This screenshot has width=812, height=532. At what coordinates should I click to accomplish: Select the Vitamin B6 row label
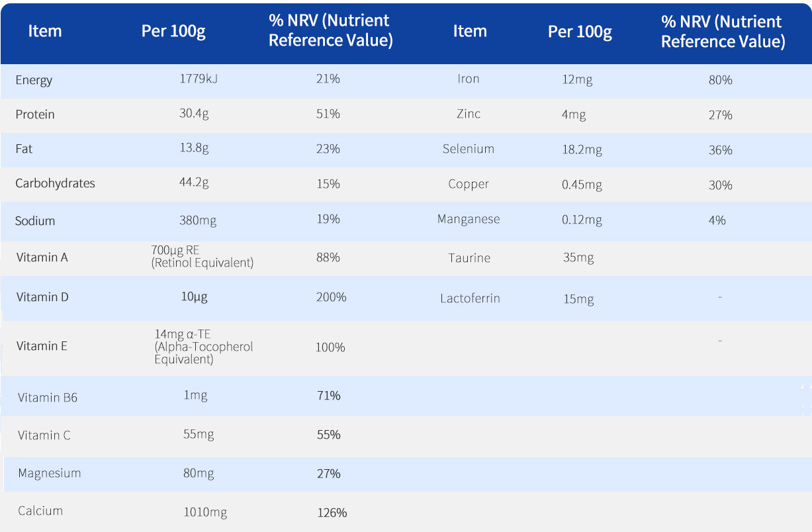click(48, 398)
